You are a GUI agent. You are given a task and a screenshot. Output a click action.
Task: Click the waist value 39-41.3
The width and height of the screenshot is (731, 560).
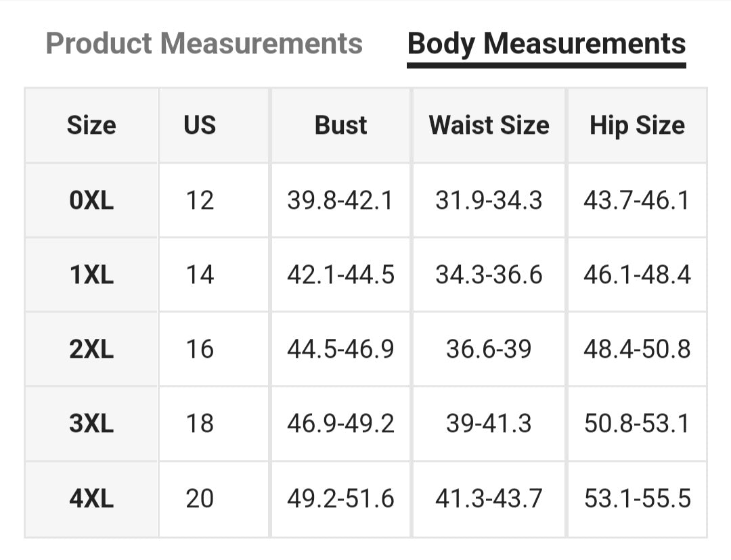pos(489,423)
